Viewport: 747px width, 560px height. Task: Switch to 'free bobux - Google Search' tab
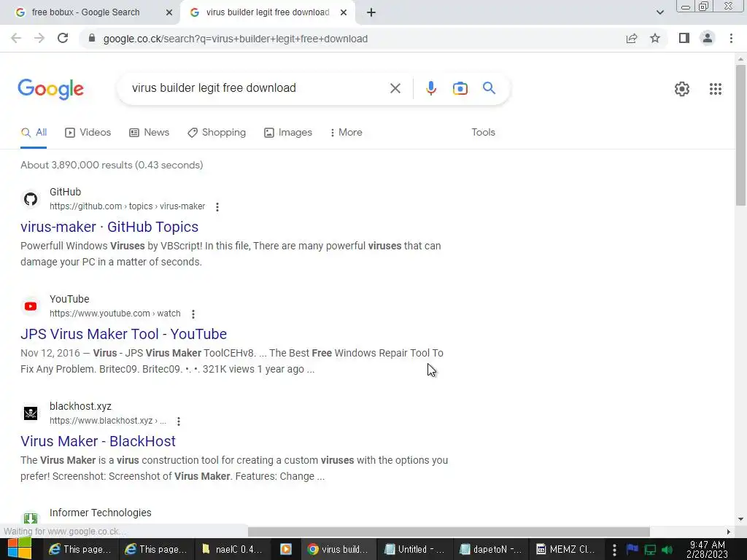tap(86, 12)
